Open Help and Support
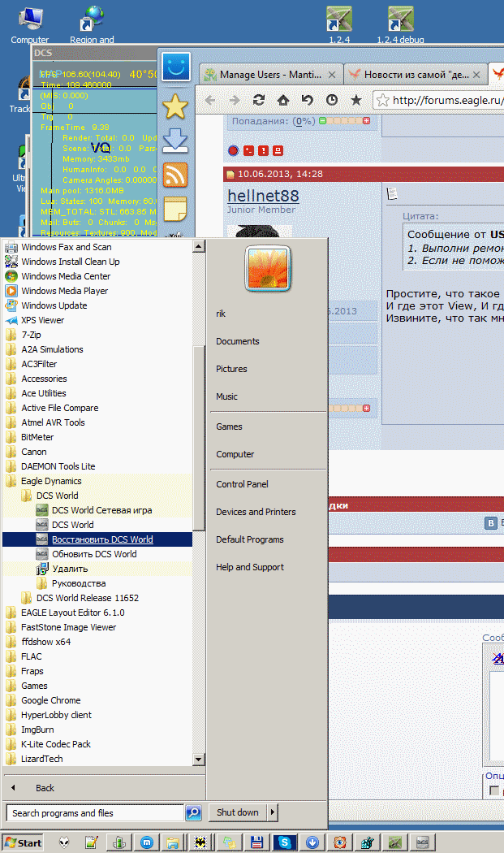This screenshot has height=853, width=504. pyautogui.click(x=249, y=567)
